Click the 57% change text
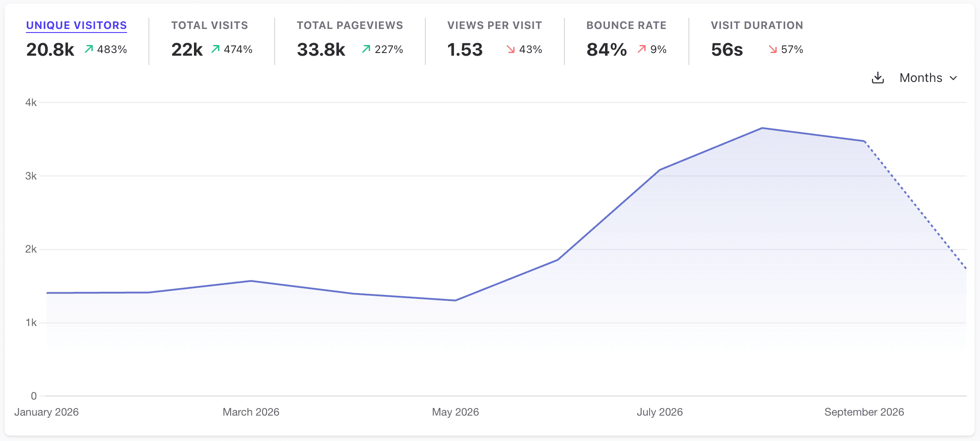 pos(792,49)
